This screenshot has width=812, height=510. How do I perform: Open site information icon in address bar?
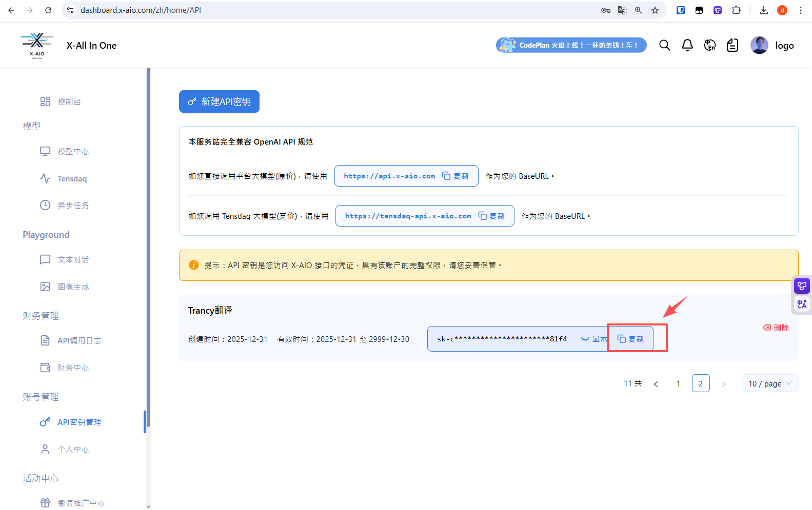[x=71, y=10]
